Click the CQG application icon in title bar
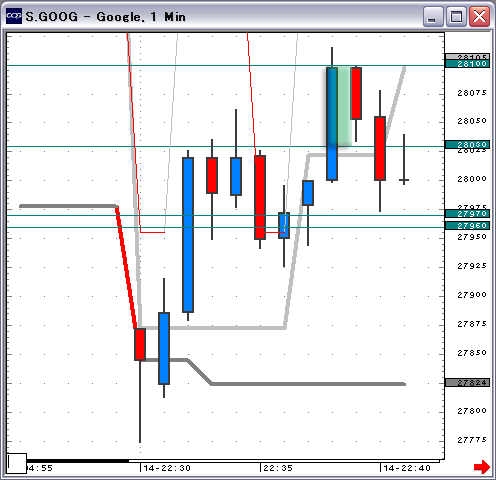The width and height of the screenshot is (496, 480). (x=14, y=16)
